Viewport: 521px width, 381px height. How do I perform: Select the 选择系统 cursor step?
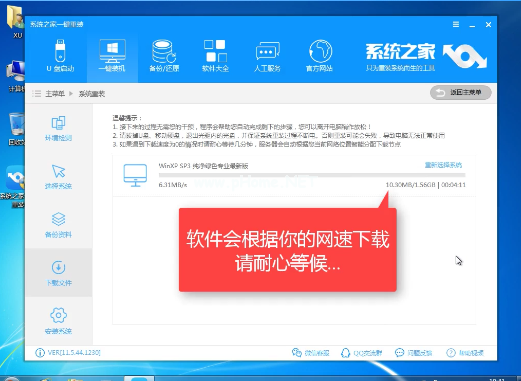click(58, 177)
